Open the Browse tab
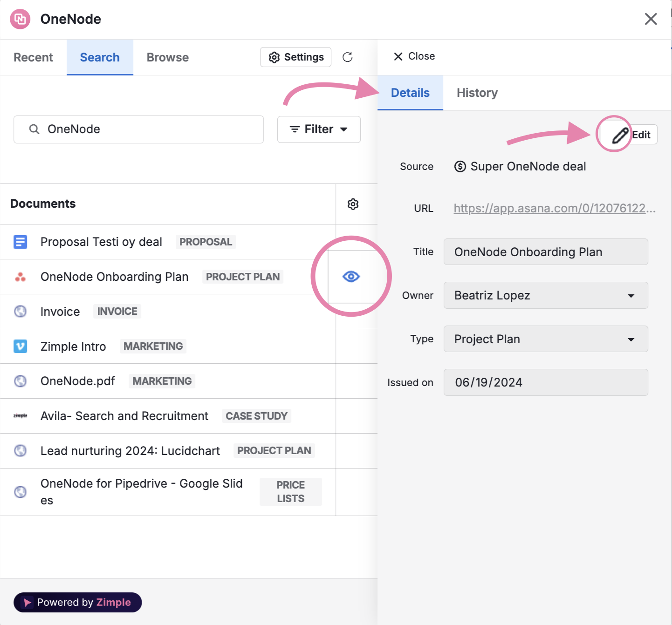672x625 pixels. 168,57
